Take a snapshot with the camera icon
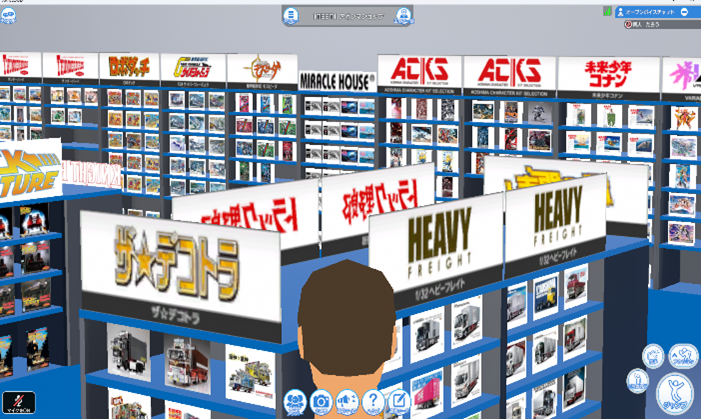This screenshot has width=701, height=419. (x=321, y=402)
